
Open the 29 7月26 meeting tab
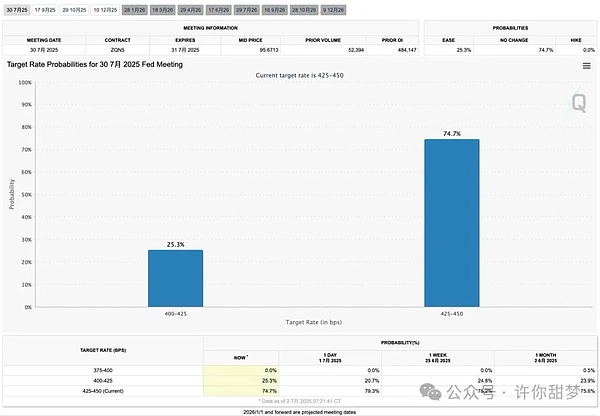point(246,9)
